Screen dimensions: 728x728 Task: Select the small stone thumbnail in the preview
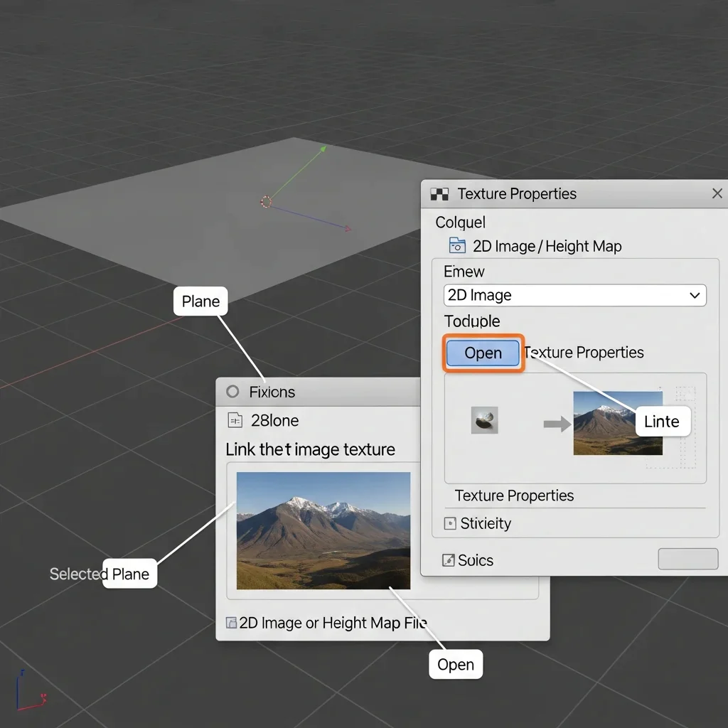[x=484, y=420]
